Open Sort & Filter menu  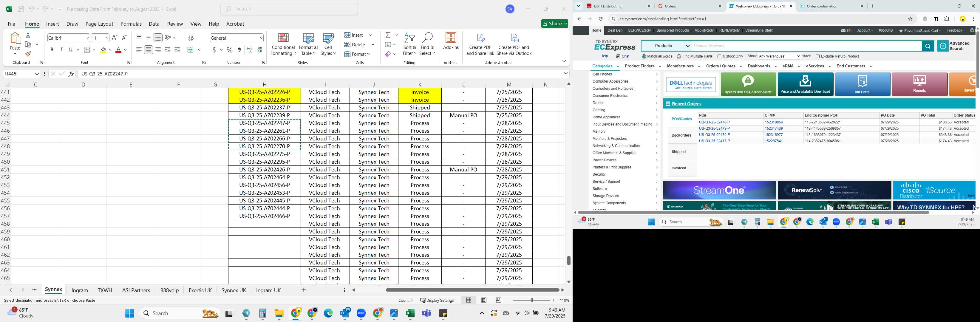410,44
